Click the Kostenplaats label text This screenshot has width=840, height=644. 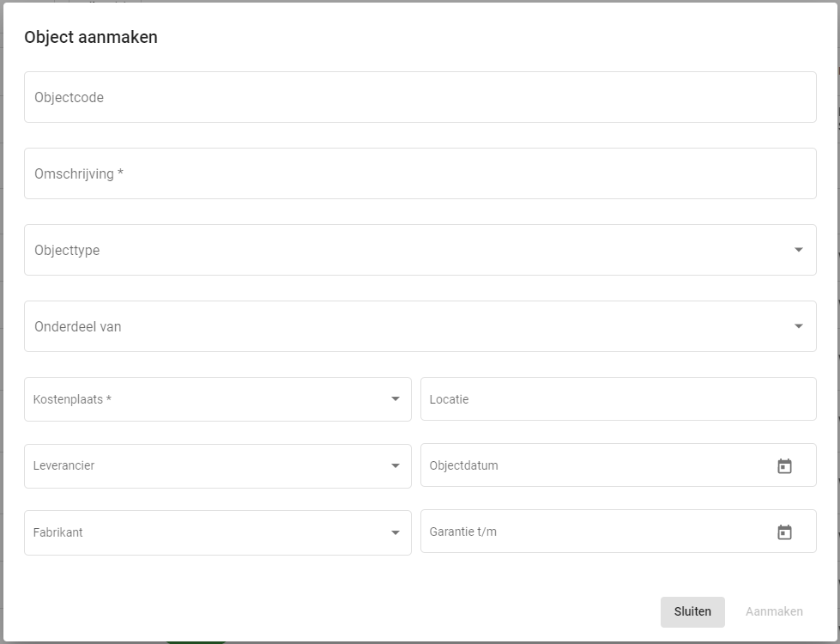click(x=72, y=400)
